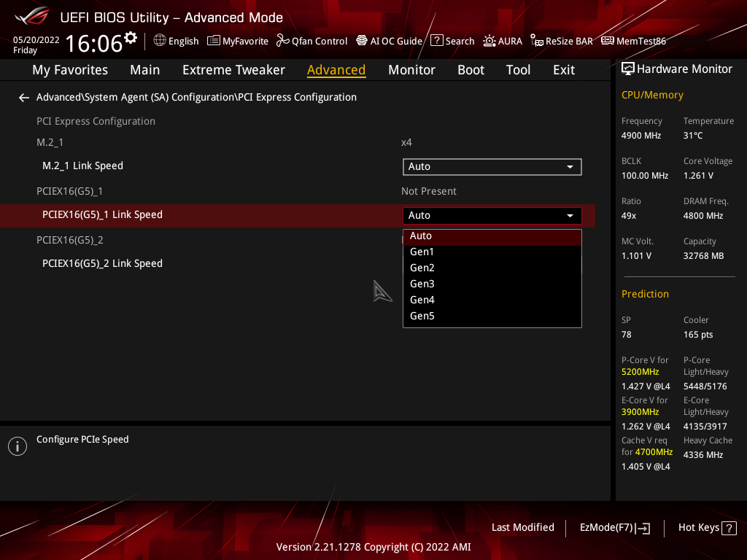Image resolution: width=747 pixels, height=560 pixels.
Task: Go back using the left arrow
Action: click(x=24, y=98)
